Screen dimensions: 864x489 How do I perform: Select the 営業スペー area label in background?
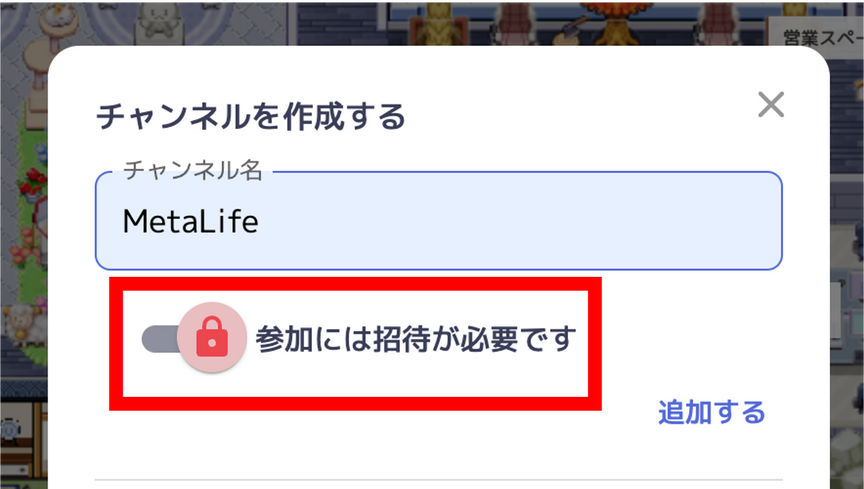823,38
